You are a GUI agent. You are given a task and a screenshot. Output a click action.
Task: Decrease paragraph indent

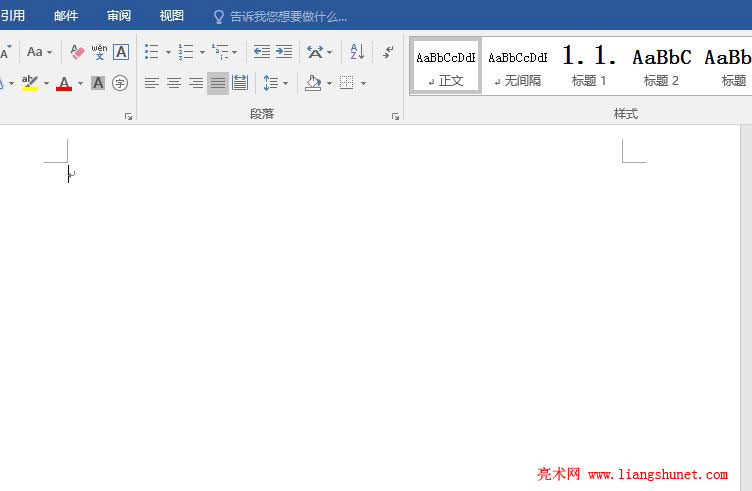coord(262,52)
